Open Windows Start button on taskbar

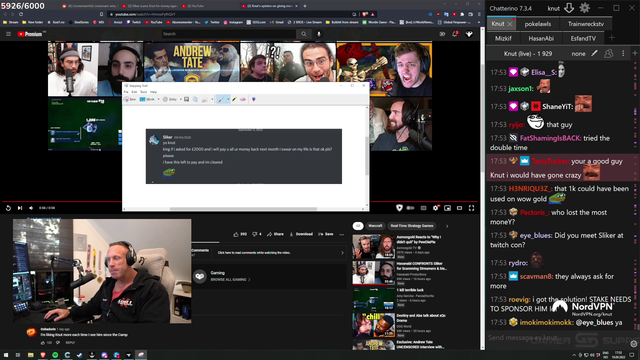pos(6,355)
